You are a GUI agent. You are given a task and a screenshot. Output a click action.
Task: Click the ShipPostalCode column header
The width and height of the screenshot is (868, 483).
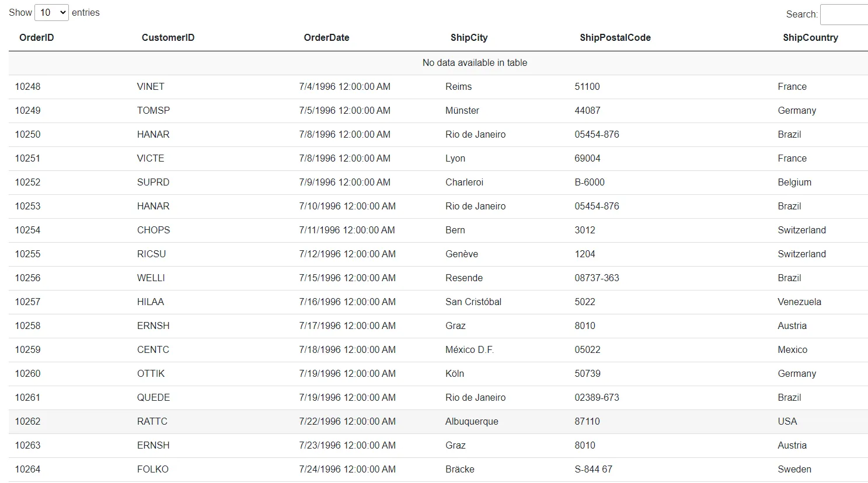point(615,38)
